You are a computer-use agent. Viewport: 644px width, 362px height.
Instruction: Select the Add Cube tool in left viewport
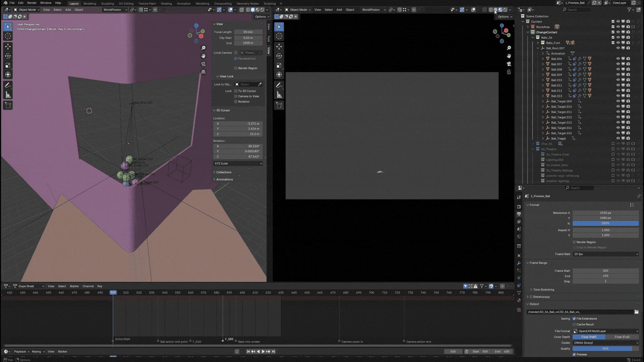click(x=8, y=106)
